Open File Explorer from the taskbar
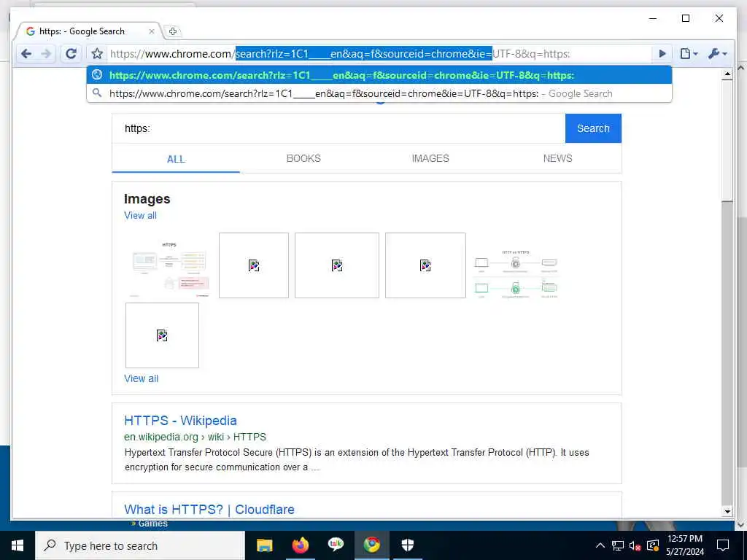 click(x=264, y=545)
